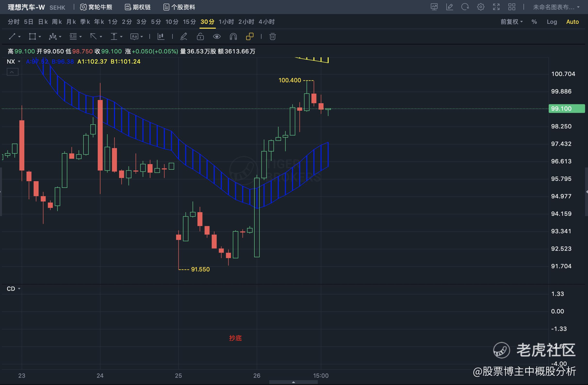Image resolution: width=588 pixels, height=385 pixels.
Task: Switch to 日k daily candles tab
Action: click(43, 22)
